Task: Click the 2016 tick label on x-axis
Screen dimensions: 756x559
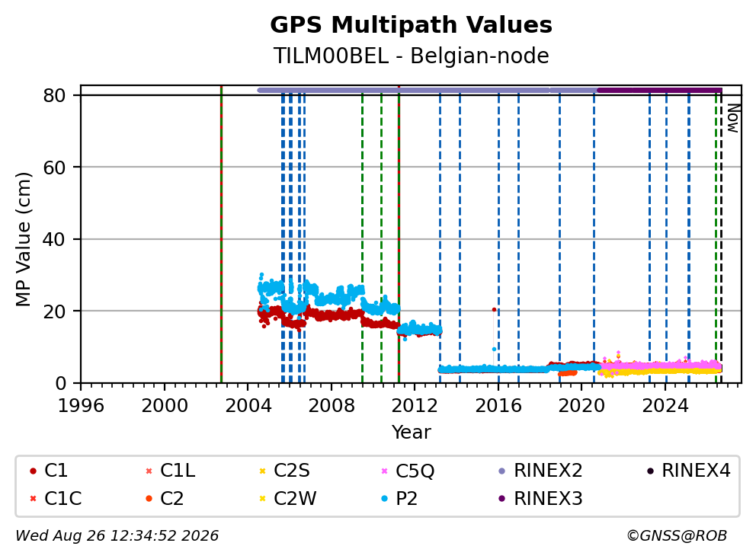Action: pyautogui.click(x=498, y=406)
